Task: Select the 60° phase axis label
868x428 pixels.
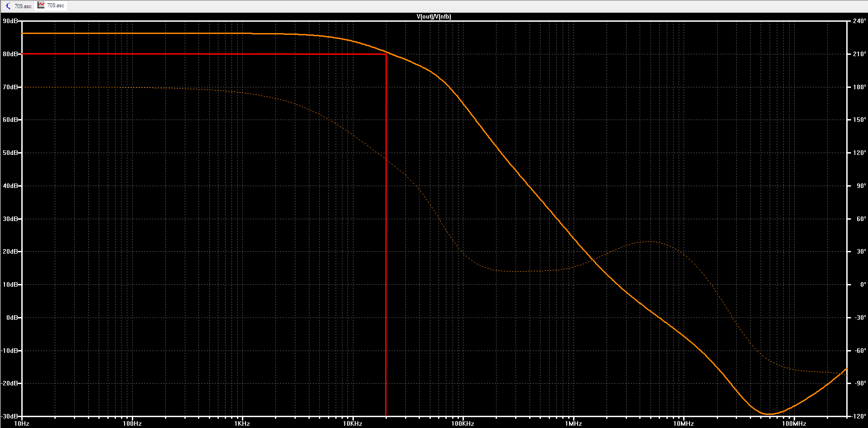Action: coord(861,219)
